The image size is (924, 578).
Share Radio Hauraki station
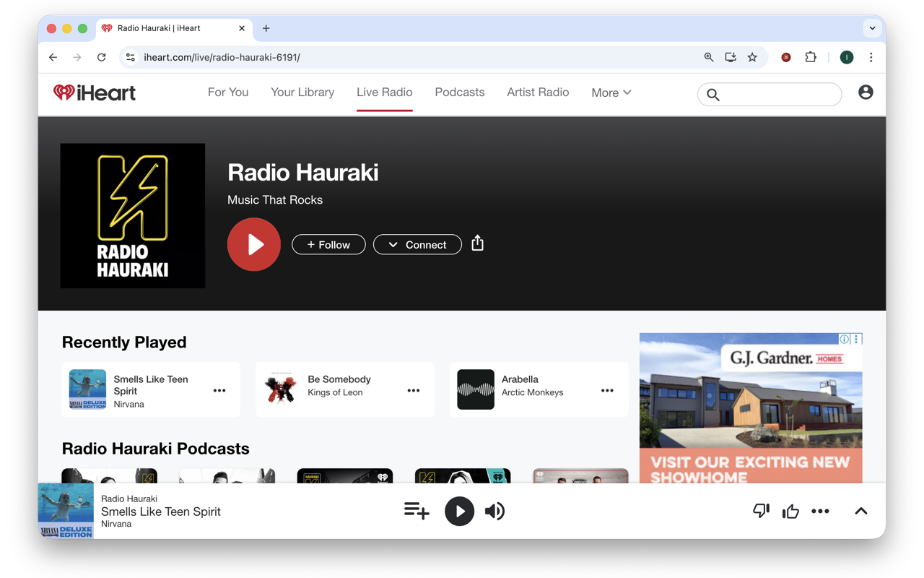pyautogui.click(x=477, y=243)
